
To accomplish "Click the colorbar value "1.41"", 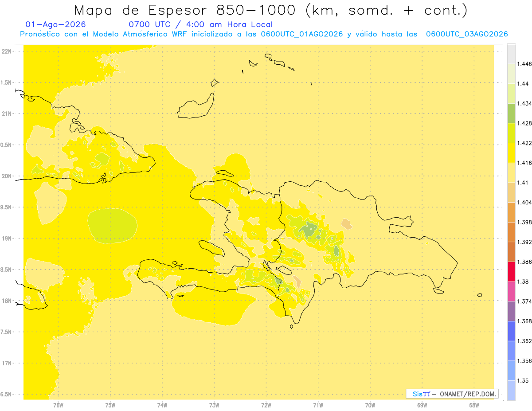I will pos(523,183).
